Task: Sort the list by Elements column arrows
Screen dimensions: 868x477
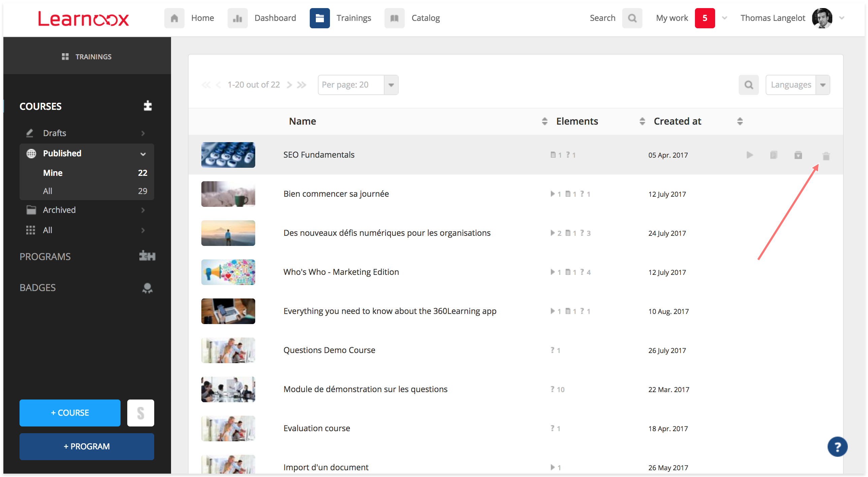Action: [x=642, y=121]
